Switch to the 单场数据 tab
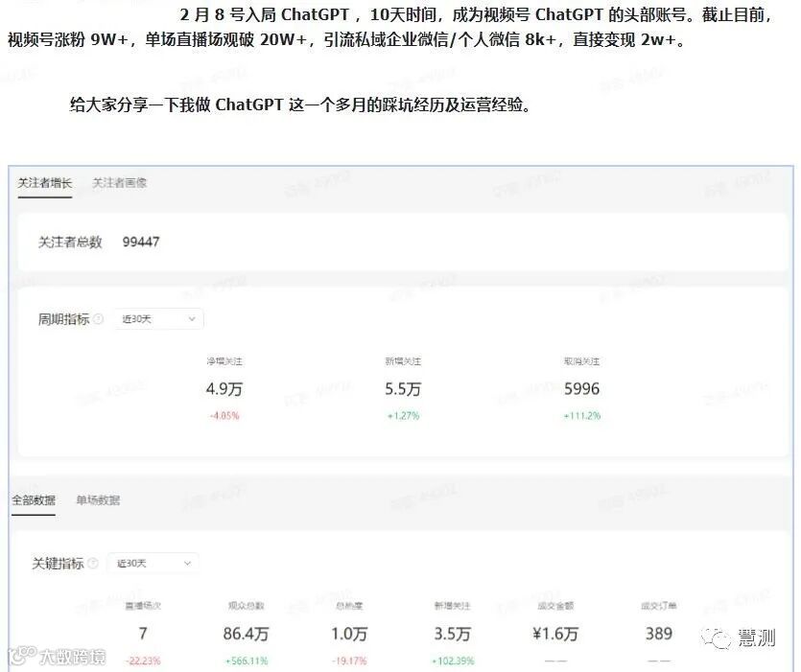The width and height of the screenshot is (801, 672). click(98, 499)
